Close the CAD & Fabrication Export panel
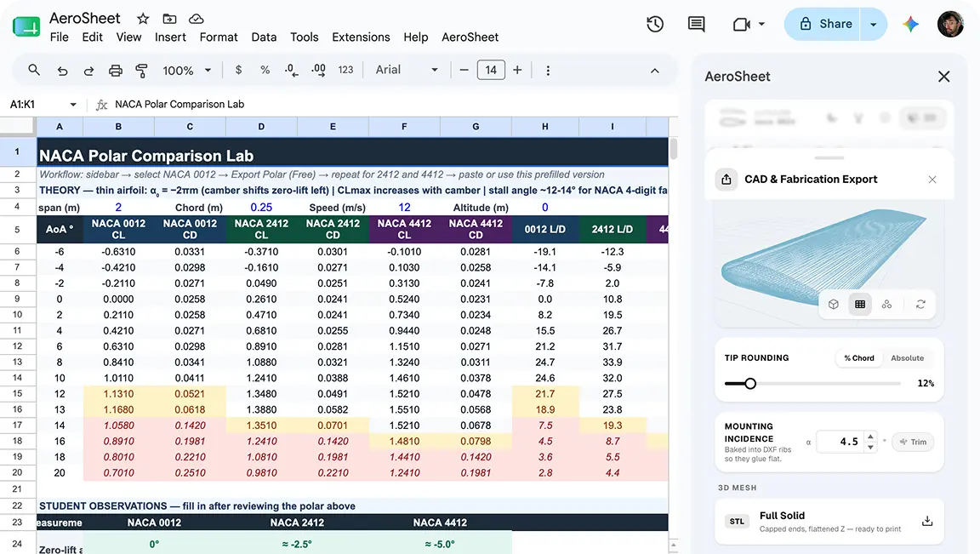The width and height of the screenshot is (980, 554). pos(932,180)
